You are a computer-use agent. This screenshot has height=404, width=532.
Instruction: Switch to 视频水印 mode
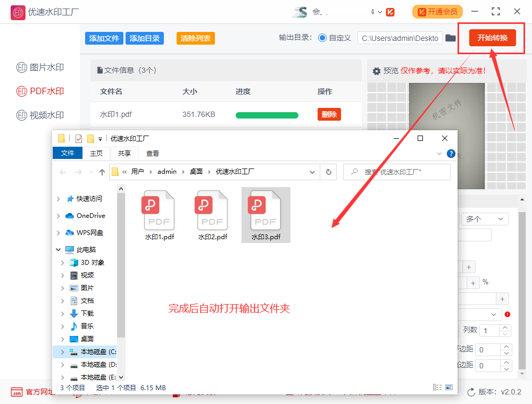[x=40, y=115]
